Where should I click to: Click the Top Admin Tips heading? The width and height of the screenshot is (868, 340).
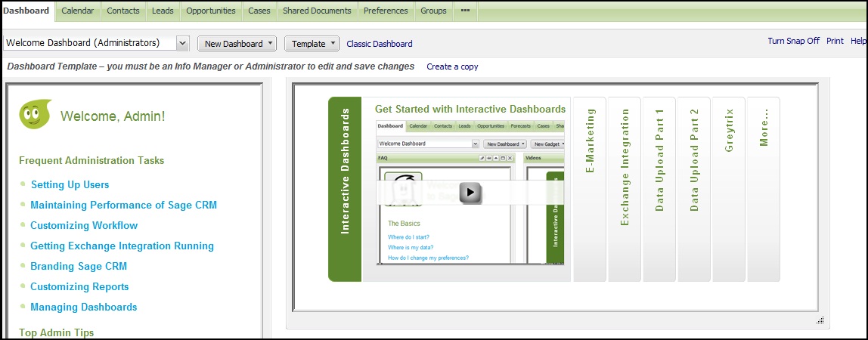pyautogui.click(x=57, y=332)
